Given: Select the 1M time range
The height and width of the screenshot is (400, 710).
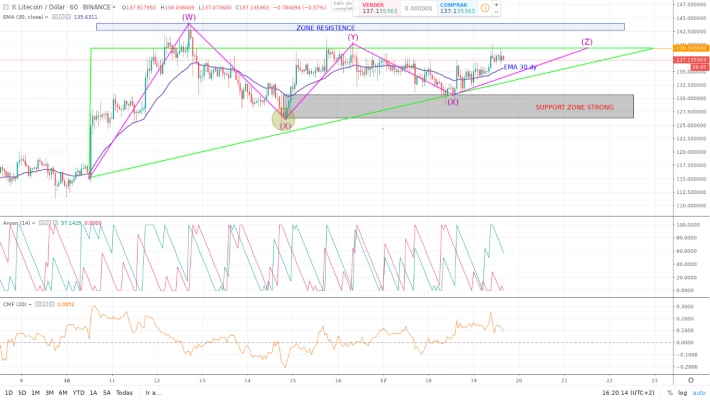Looking at the screenshot, I should click(x=35, y=393).
